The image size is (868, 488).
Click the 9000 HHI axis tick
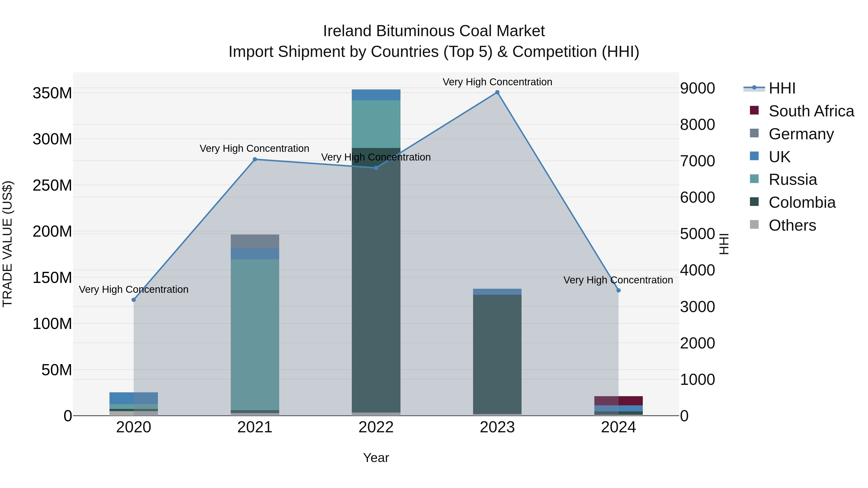pyautogui.click(x=698, y=88)
